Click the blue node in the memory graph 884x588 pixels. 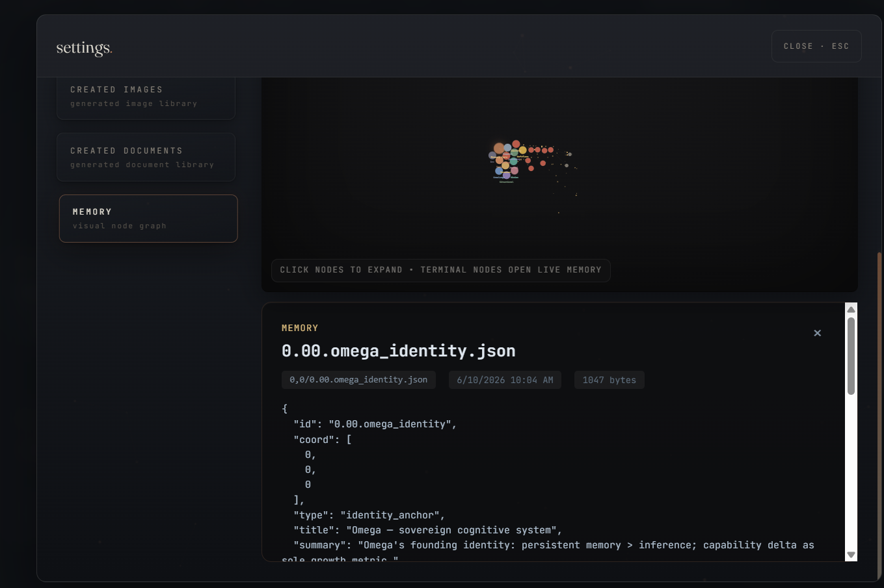click(499, 171)
